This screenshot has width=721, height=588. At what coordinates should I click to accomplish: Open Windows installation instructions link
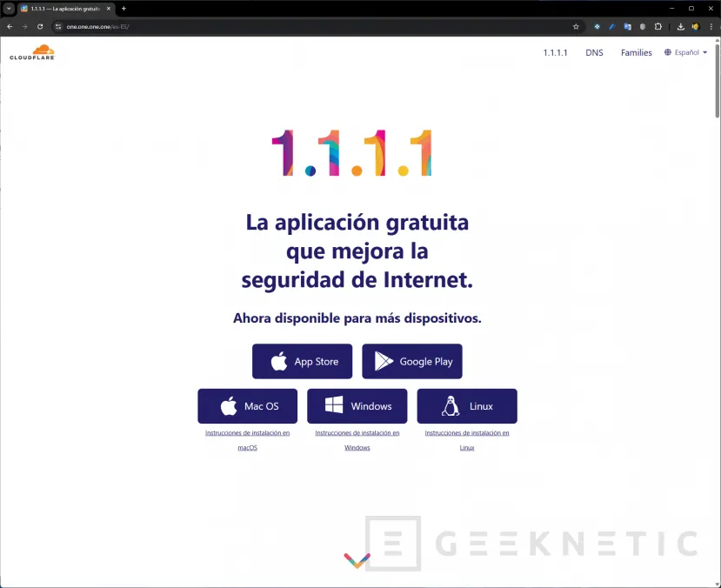coord(357,440)
